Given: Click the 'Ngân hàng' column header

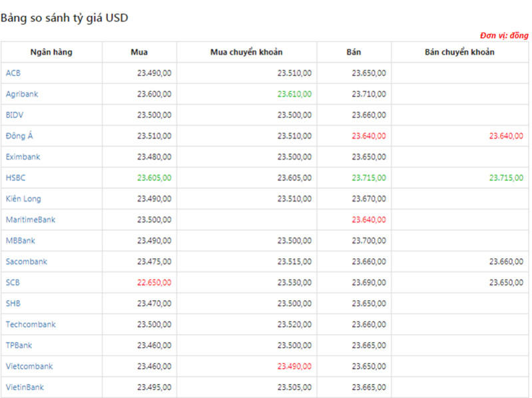Looking at the screenshot, I should click(51, 52).
